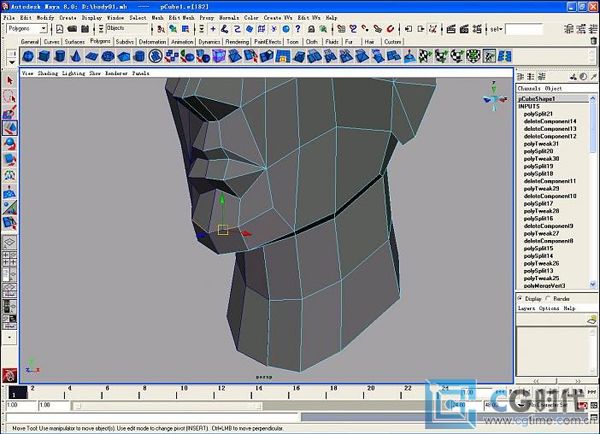
Task: Open the Help menu in Layer Editor
Action: tap(569, 308)
